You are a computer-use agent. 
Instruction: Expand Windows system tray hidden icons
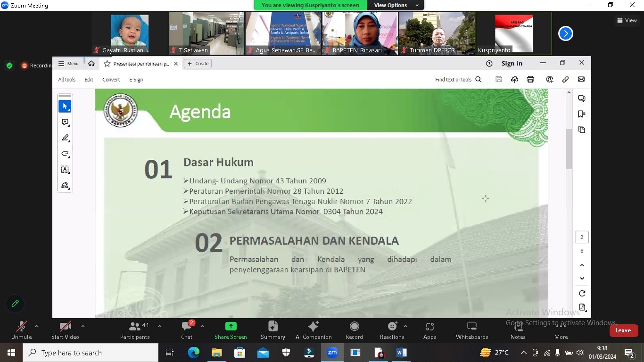click(523, 353)
